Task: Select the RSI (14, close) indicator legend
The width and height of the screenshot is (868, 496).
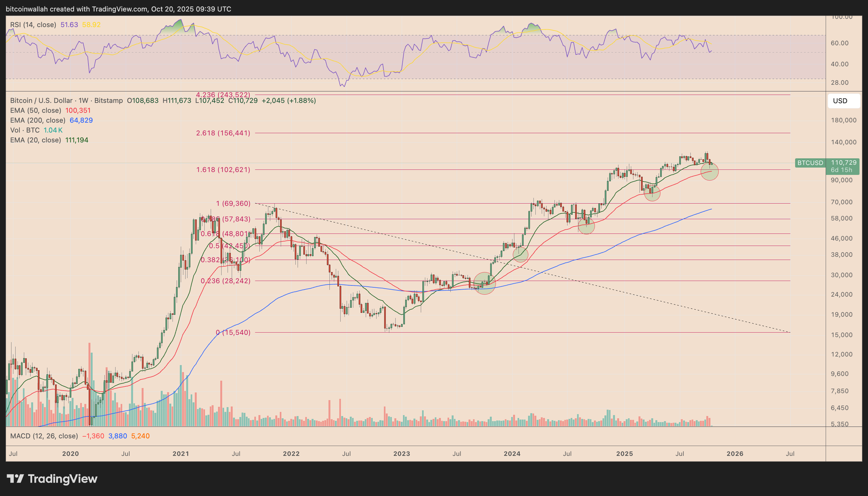Action: 33,25
